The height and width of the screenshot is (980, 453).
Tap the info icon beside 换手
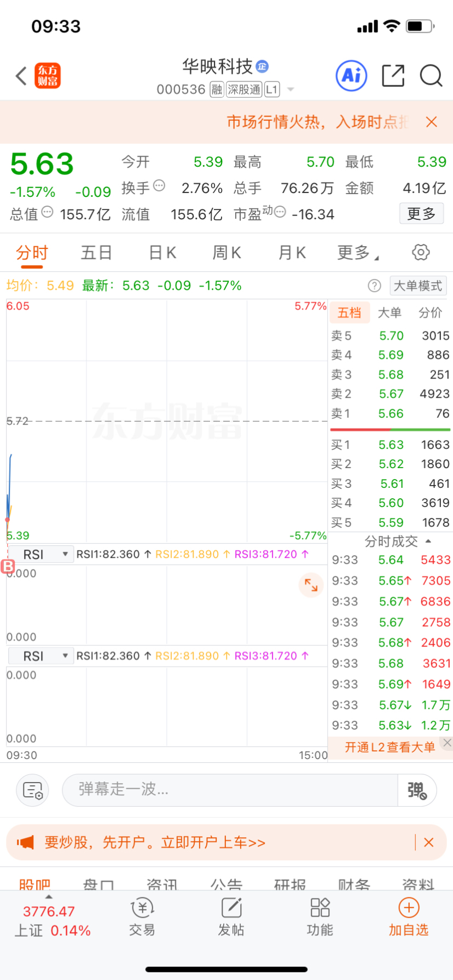click(x=159, y=186)
